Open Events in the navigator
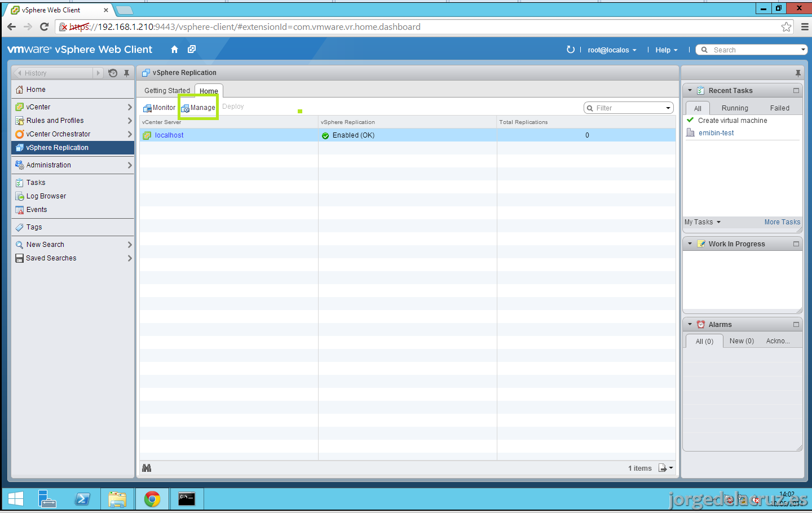Screen dimensions: 812x513 [73, 210]
